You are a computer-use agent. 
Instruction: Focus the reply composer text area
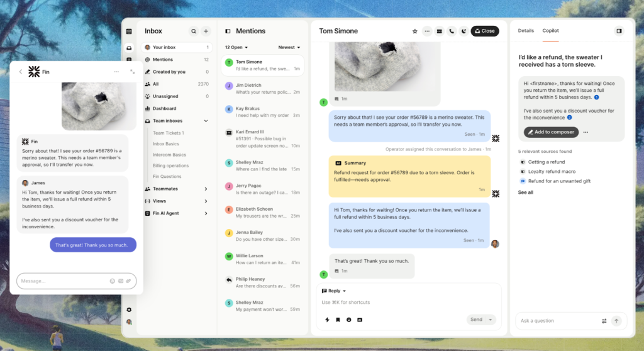click(409, 303)
